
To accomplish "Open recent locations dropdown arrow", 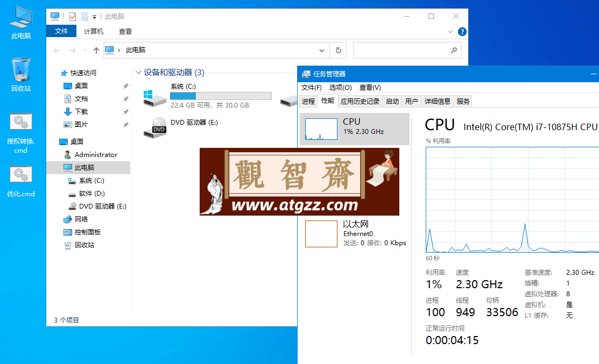I will 85,50.
